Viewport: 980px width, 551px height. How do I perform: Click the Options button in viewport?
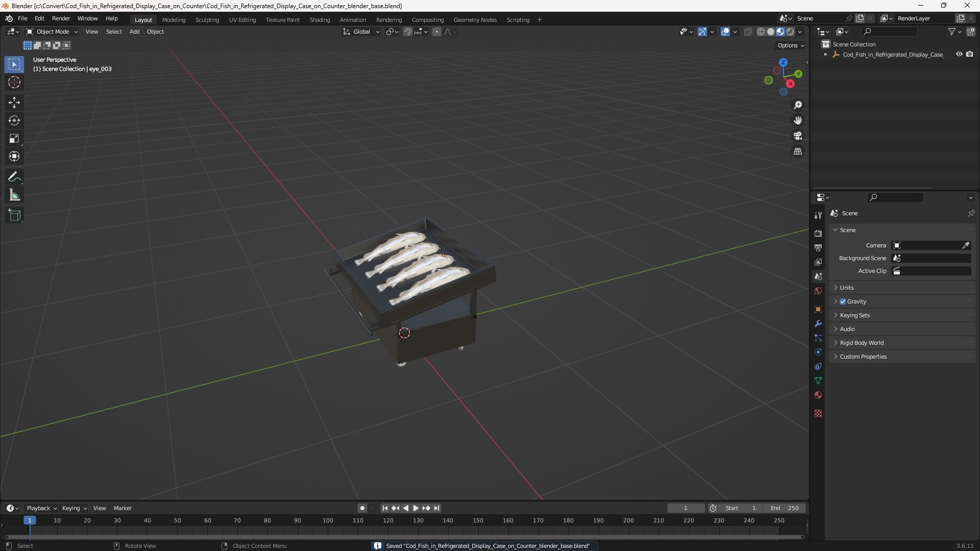point(790,45)
